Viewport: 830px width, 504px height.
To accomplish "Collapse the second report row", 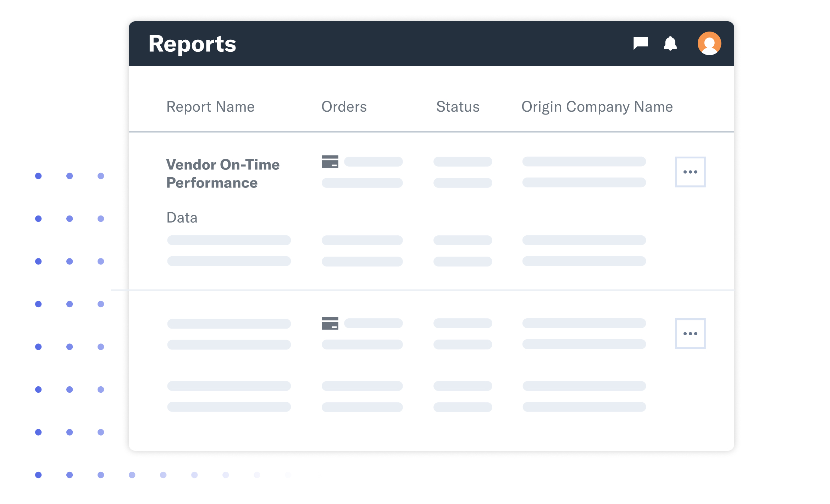I will [x=229, y=323].
